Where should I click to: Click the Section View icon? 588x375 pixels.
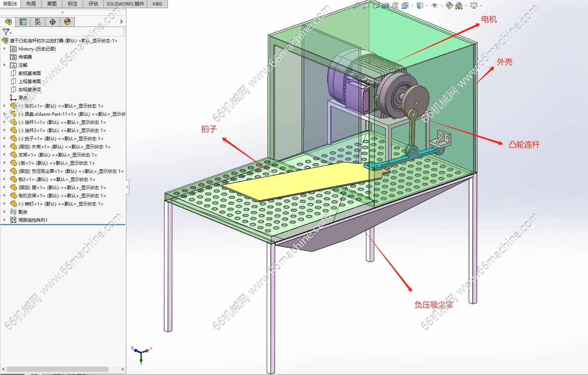click(x=386, y=6)
